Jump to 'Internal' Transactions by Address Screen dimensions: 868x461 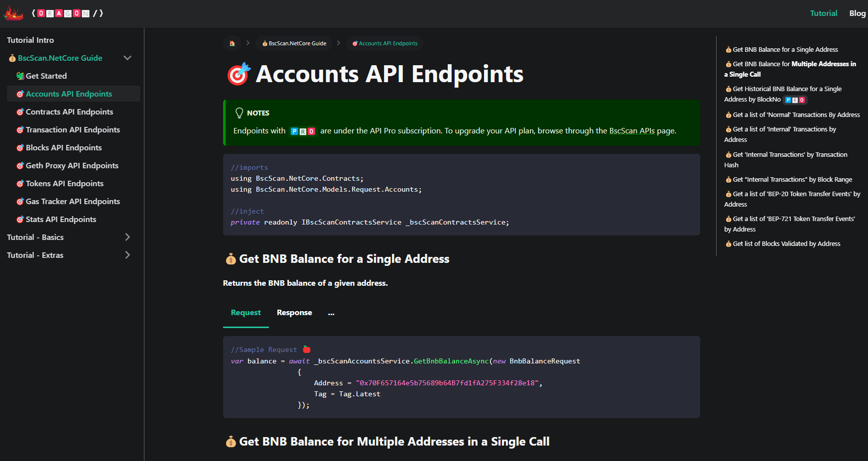pyautogui.click(x=780, y=134)
